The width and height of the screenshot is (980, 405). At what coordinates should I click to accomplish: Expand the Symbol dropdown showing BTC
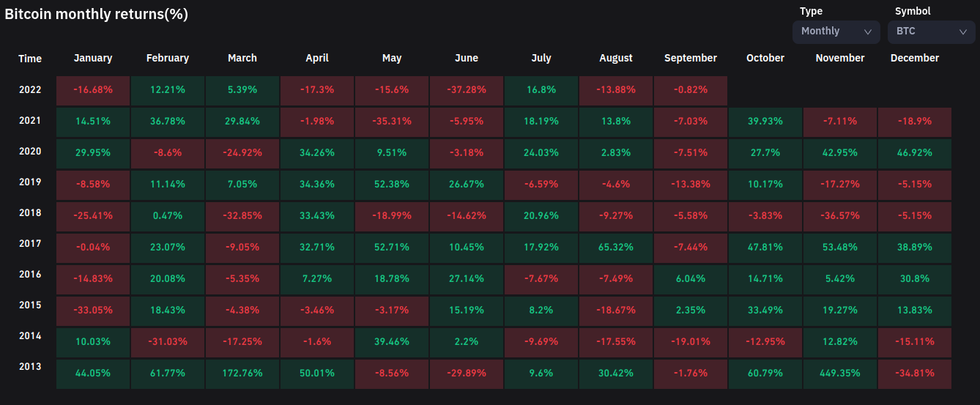click(x=931, y=31)
